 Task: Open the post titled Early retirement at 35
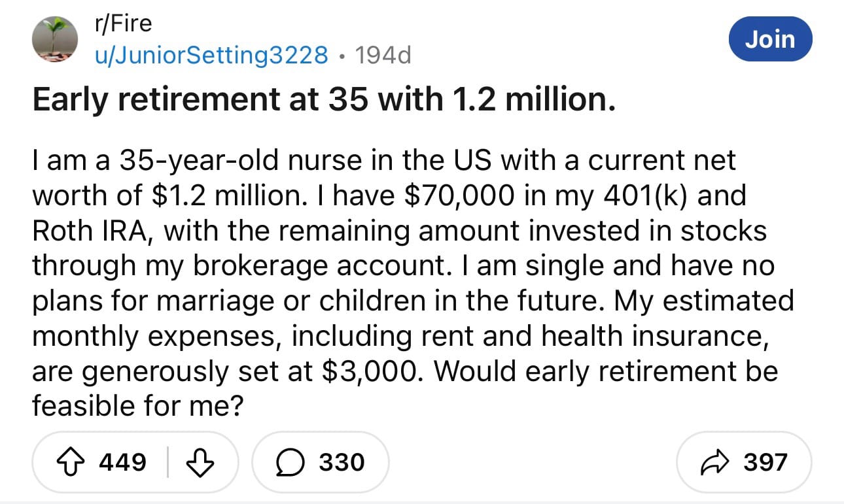[325, 99]
